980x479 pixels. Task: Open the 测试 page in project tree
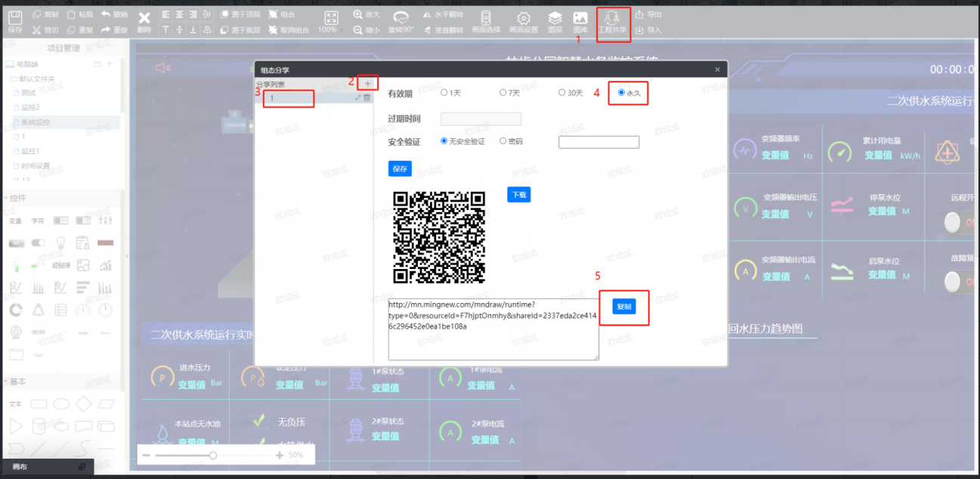[x=25, y=93]
